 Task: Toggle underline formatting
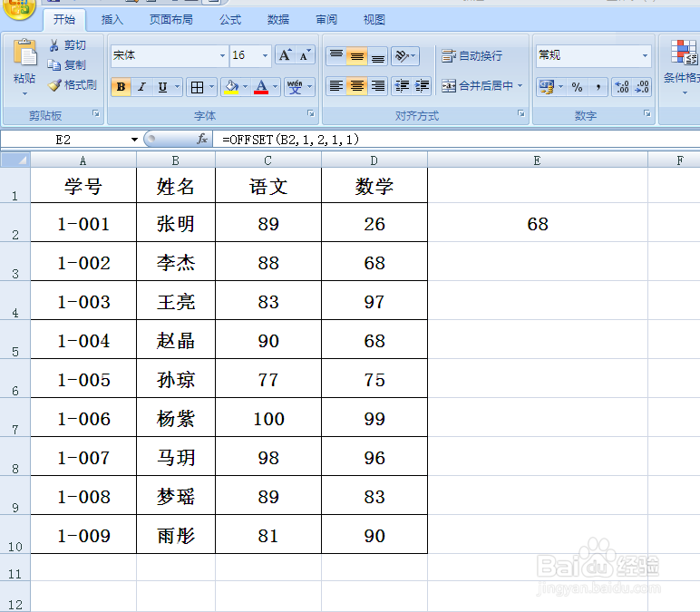[162, 87]
